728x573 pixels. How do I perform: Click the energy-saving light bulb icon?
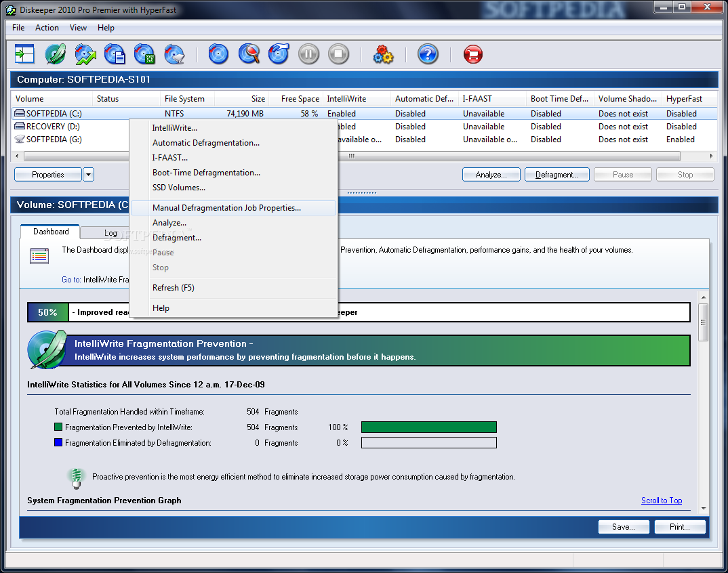click(x=77, y=478)
